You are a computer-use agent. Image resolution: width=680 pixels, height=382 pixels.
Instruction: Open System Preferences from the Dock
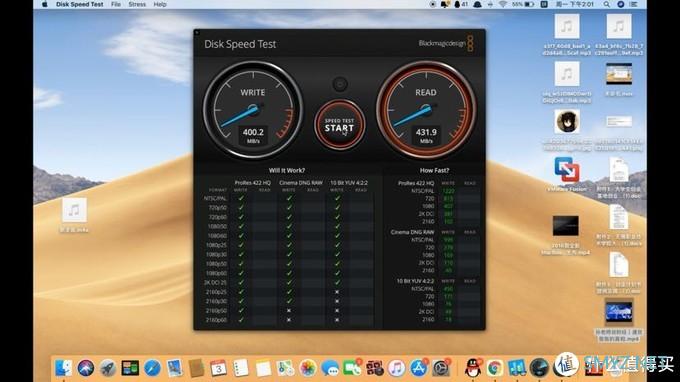(441, 368)
